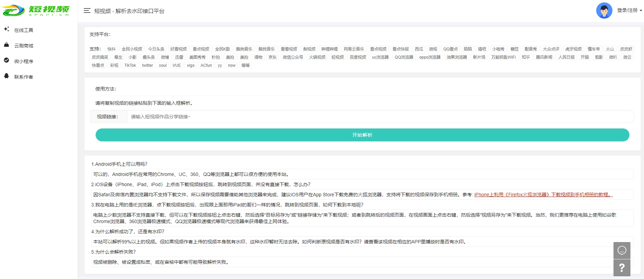Click the TikTok platform tag
This screenshot has width=644, height=279.
click(x=130, y=65)
